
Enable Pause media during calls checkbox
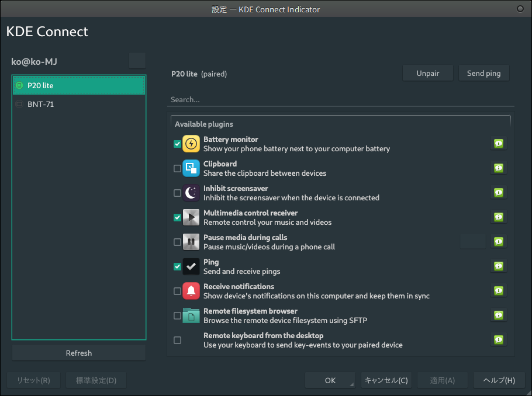pyautogui.click(x=177, y=242)
